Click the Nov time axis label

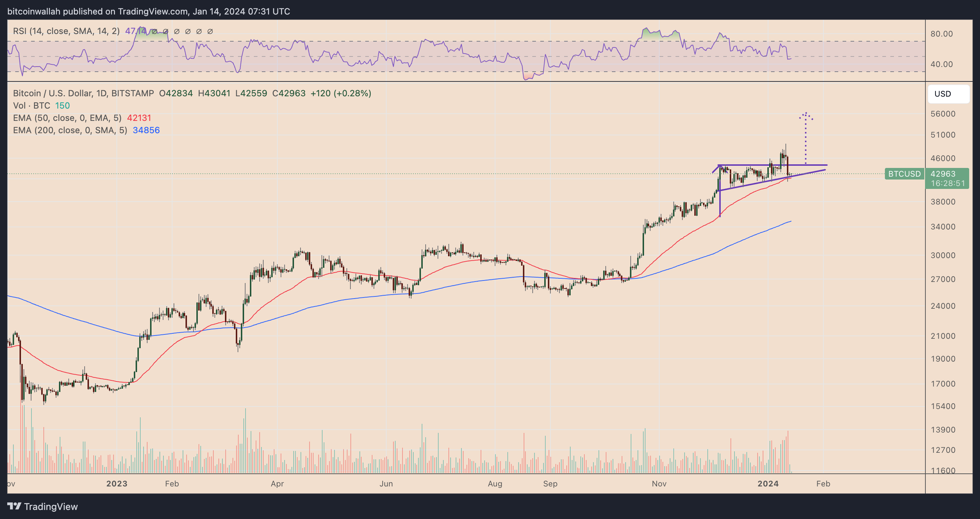pyautogui.click(x=659, y=484)
